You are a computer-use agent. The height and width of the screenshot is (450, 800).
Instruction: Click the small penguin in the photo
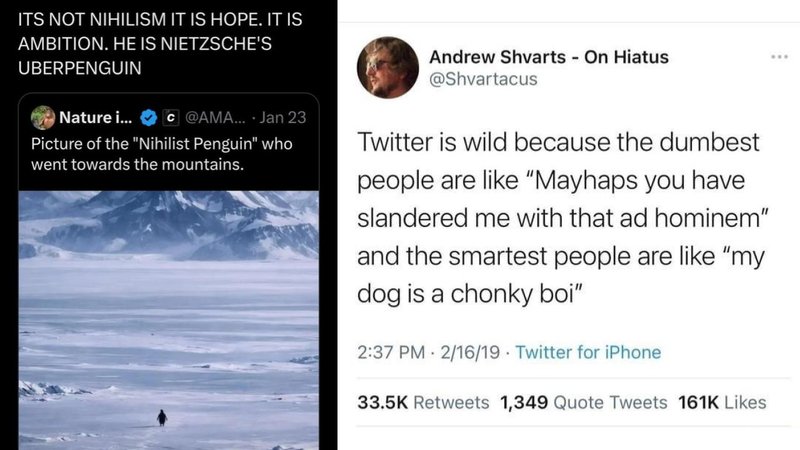tap(162, 416)
